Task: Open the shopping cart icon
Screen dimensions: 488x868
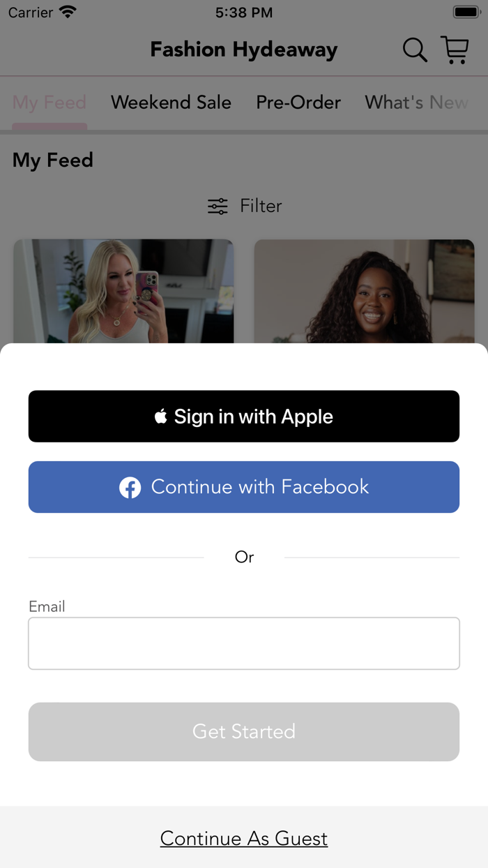Action: pyautogui.click(x=455, y=50)
